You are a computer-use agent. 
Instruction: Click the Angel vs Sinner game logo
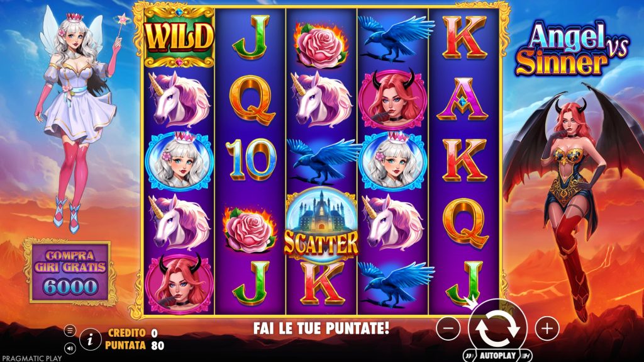pyautogui.click(x=572, y=49)
